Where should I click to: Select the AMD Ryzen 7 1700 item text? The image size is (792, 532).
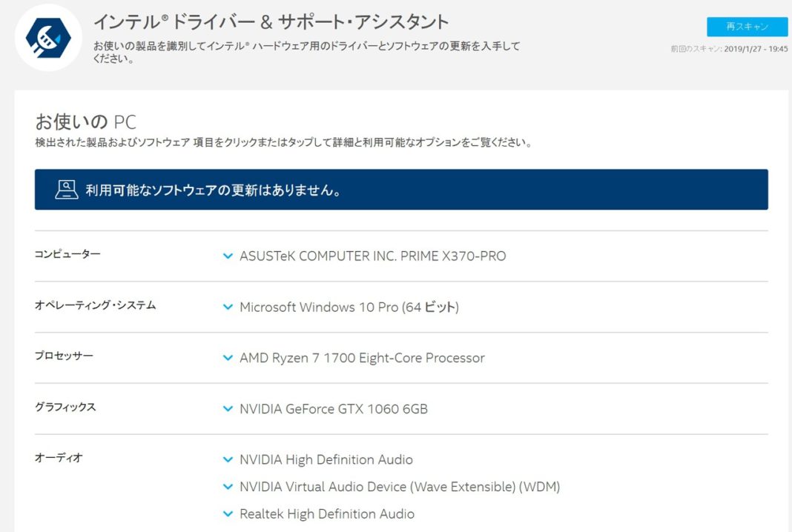362,358
